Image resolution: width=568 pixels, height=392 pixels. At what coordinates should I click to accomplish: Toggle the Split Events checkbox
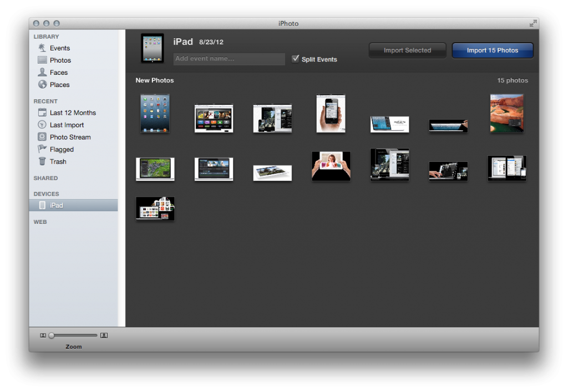(296, 59)
